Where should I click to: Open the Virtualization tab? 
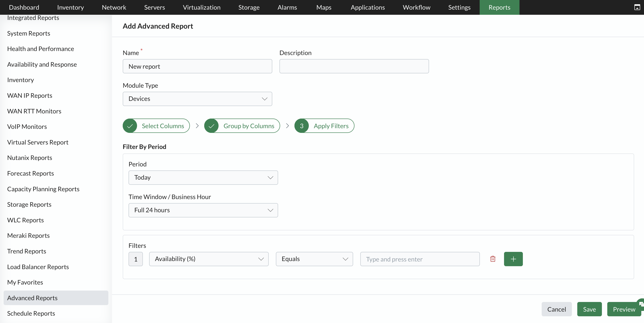[x=202, y=7]
